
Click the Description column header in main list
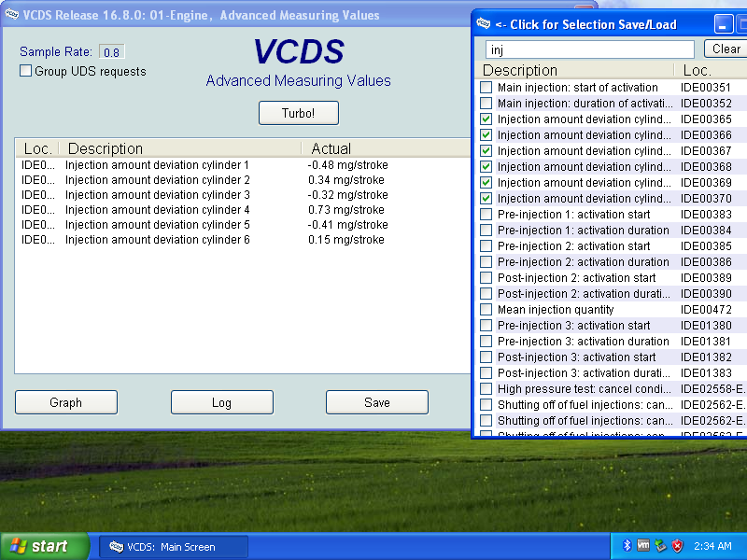point(180,148)
